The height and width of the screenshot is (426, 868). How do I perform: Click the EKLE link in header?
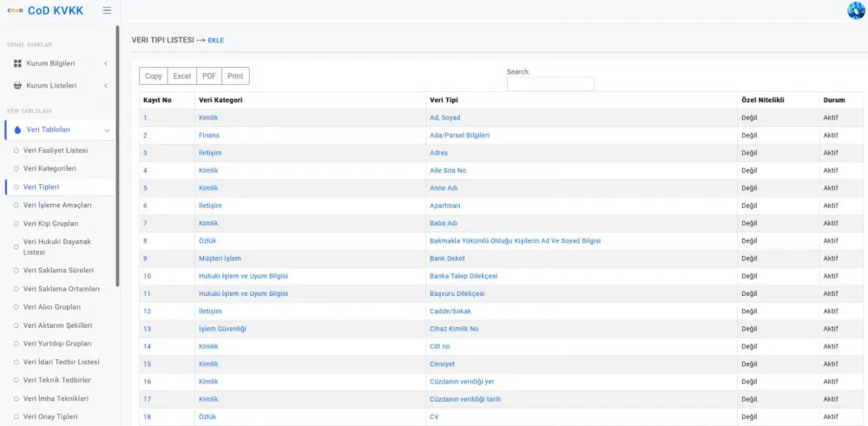click(x=216, y=41)
